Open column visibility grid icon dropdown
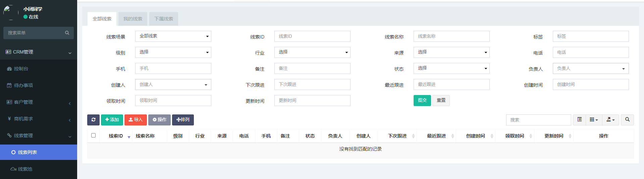This screenshot has width=644, height=179. point(594,120)
